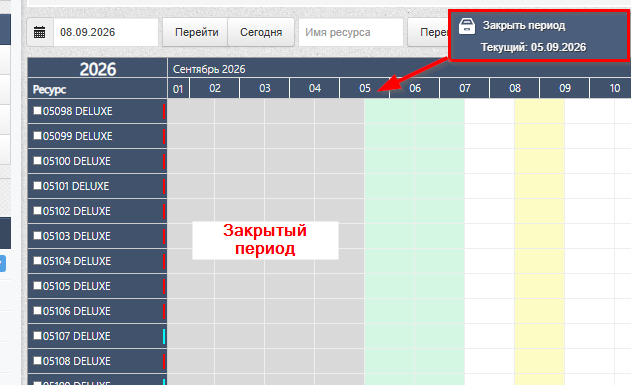Click the day 02 column header

tap(214, 89)
